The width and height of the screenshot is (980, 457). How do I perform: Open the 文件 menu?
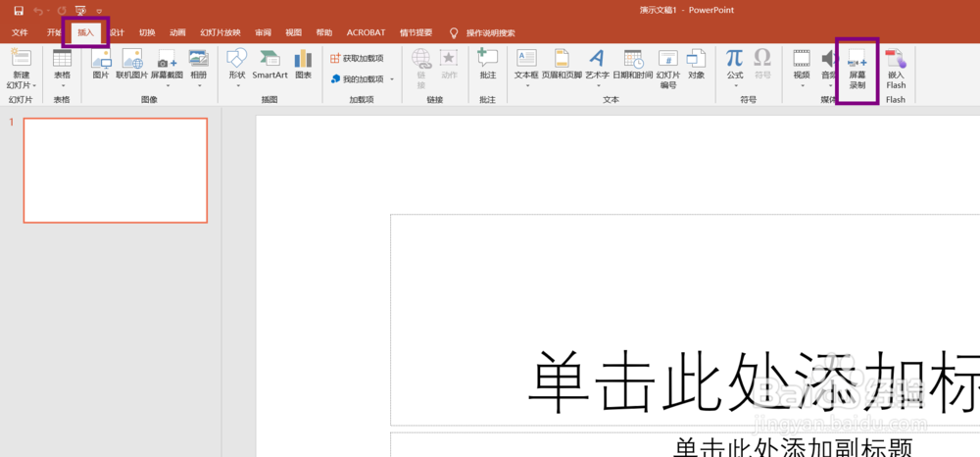[x=20, y=33]
